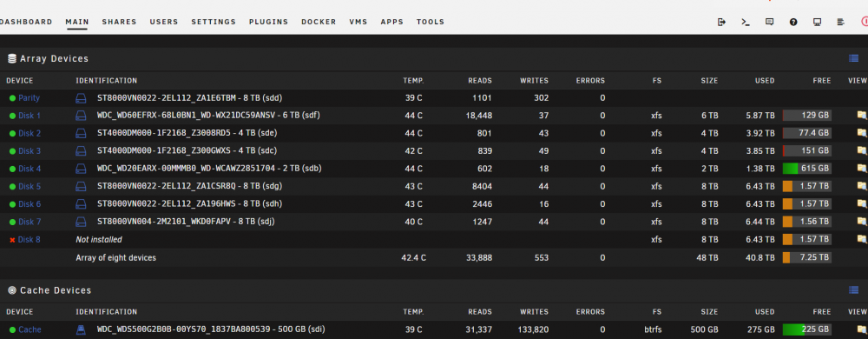Screen dimensions: 868x339
Task: Open the feedback speech-bubble icon
Action: (769, 22)
